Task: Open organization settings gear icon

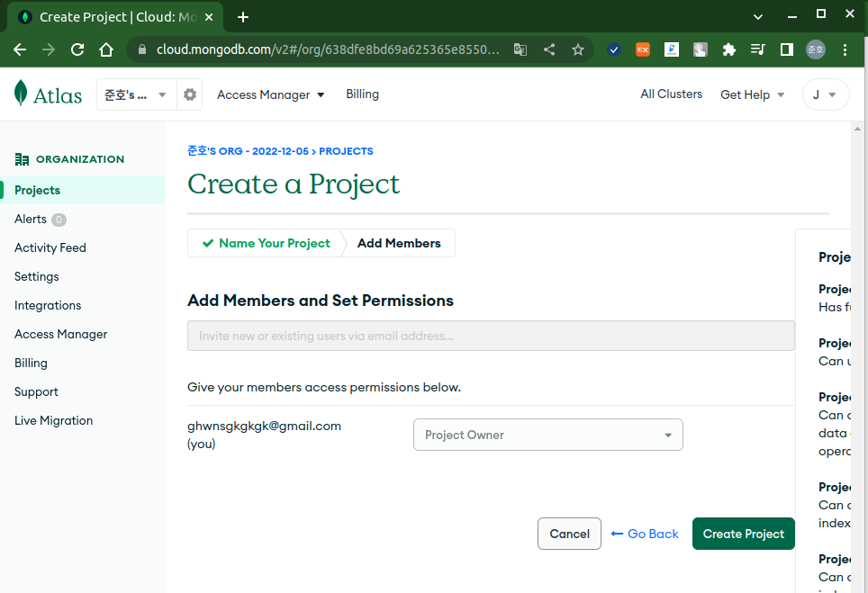Action: point(190,94)
